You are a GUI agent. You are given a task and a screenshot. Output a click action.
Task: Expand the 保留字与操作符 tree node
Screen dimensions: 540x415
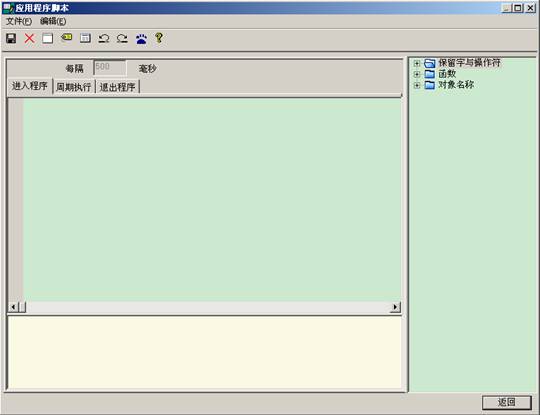(417, 63)
